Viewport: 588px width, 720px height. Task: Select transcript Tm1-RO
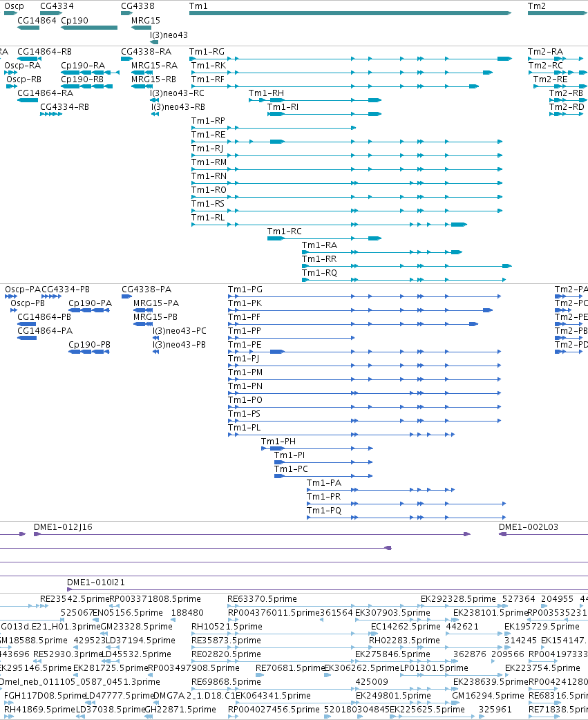[x=347, y=197]
